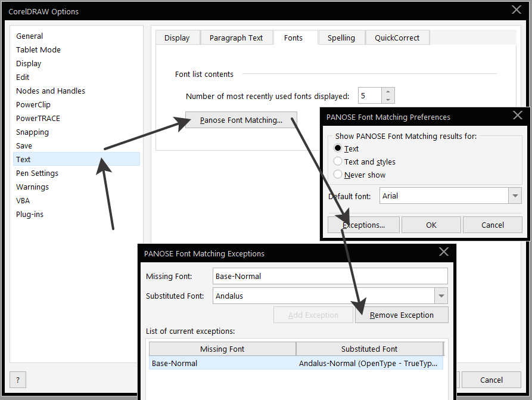This screenshot has width=532, height=400.
Task: Expand the Default font dropdown
Action: click(515, 196)
